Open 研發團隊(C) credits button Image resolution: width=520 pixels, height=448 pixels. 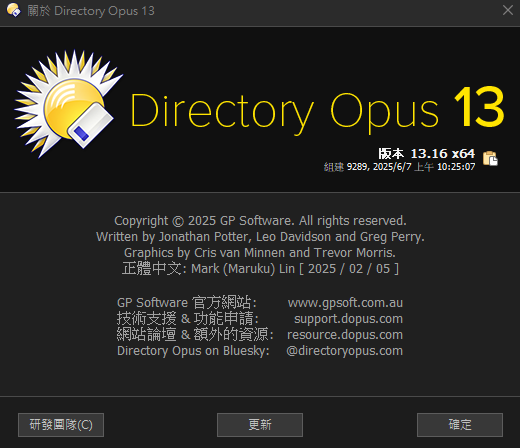pyautogui.click(x=61, y=425)
